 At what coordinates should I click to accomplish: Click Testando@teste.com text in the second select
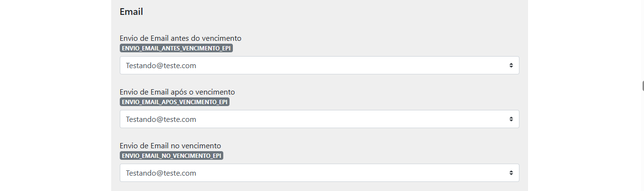point(161,119)
